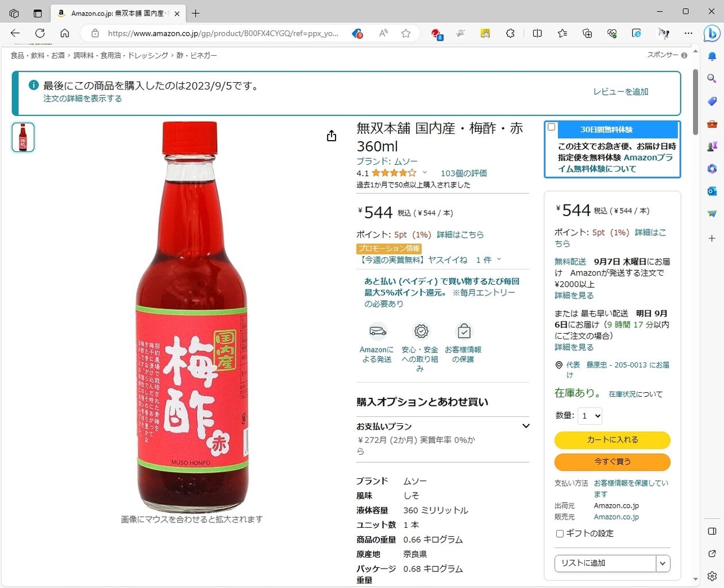Select the Amazon.co.jp browser tab

coord(118,13)
